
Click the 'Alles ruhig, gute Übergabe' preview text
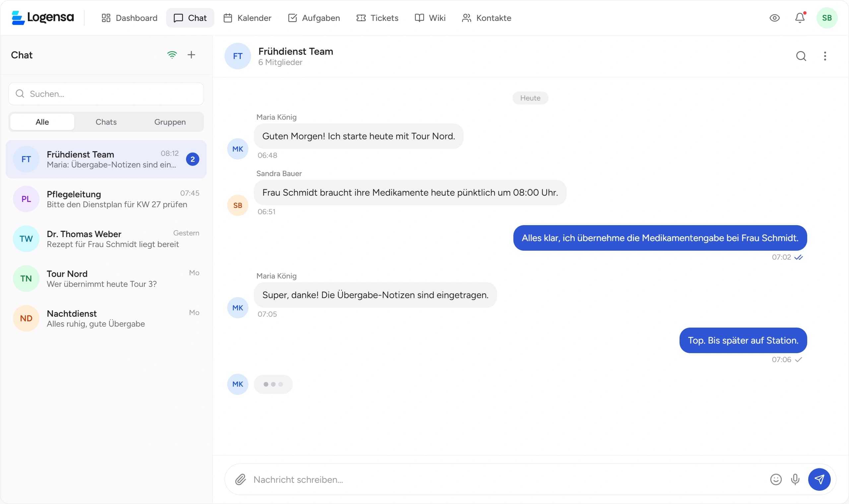coord(96,324)
